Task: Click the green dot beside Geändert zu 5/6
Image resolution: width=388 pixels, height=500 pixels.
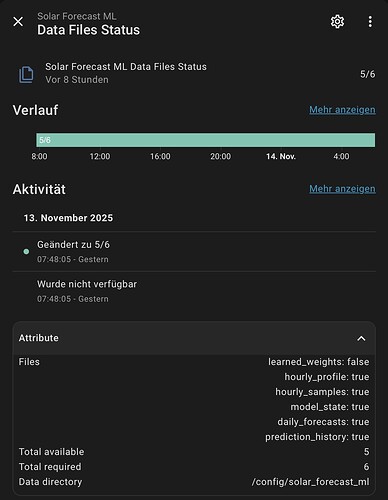Action: (x=26, y=252)
